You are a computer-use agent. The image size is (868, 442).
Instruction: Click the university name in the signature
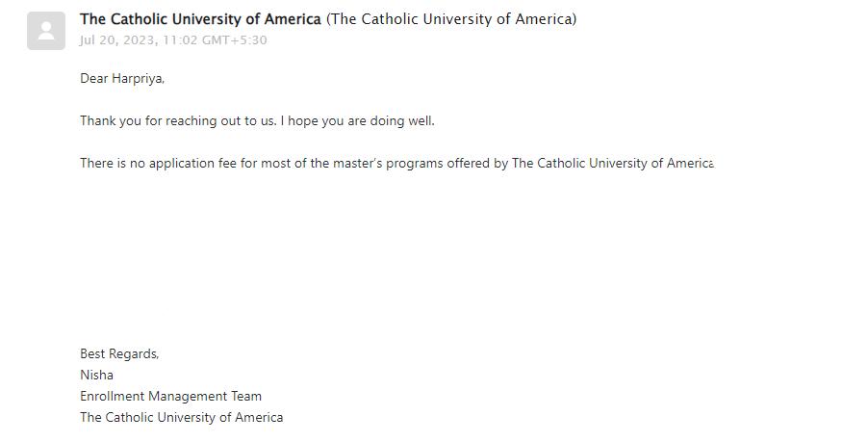[x=181, y=418]
